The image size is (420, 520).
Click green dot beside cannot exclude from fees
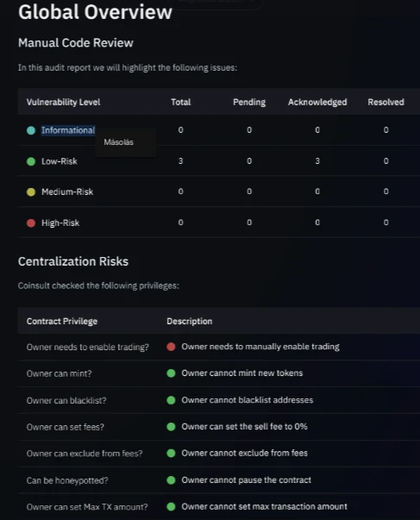point(171,453)
